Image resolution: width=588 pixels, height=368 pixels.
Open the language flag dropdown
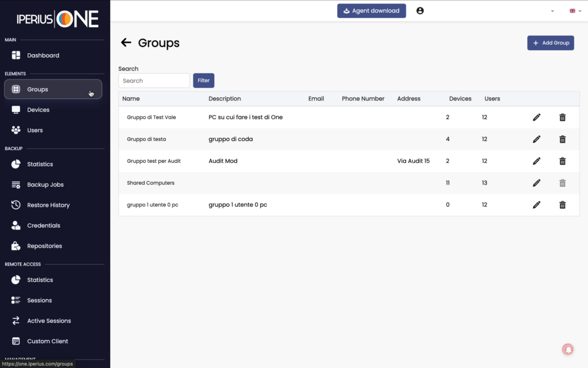coord(575,11)
